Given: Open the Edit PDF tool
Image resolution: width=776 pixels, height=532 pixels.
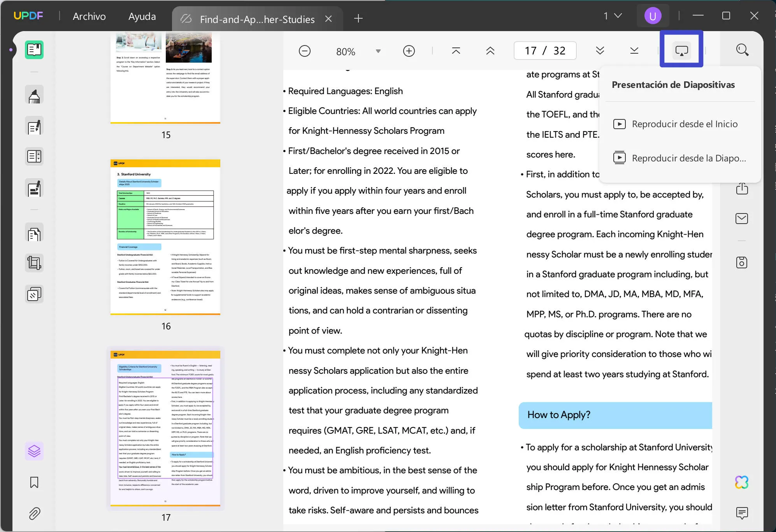Looking at the screenshot, I should click(34, 126).
